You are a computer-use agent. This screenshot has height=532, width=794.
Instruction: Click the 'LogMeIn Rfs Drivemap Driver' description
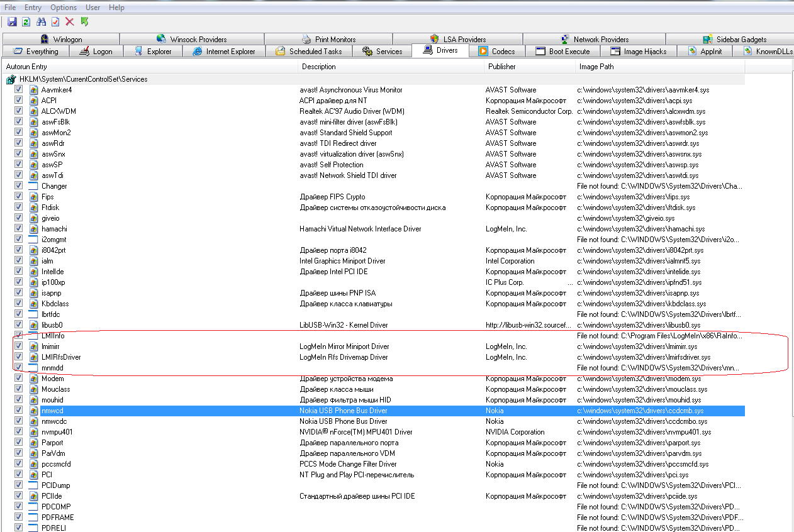pyautogui.click(x=344, y=357)
